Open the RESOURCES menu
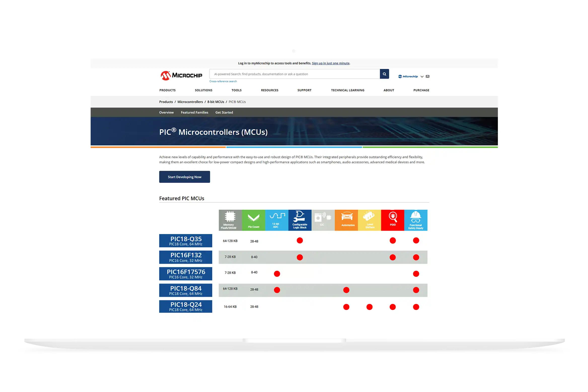The width and height of the screenshot is (588, 392). tap(270, 90)
